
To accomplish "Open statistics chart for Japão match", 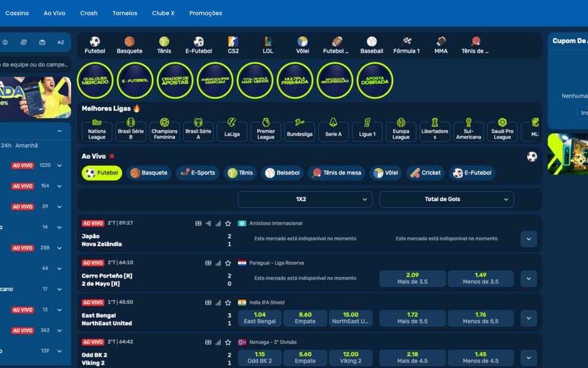I will click(218, 223).
